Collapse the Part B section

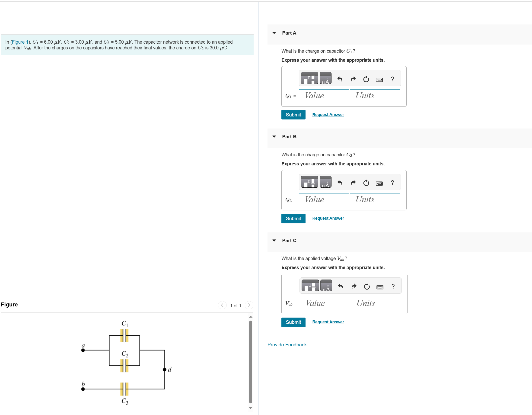(274, 136)
